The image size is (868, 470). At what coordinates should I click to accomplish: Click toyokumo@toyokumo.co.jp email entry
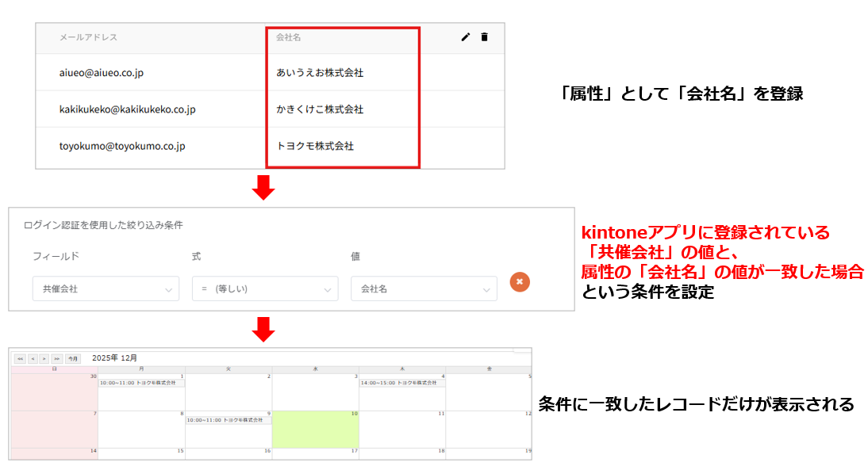click(121, 147)
